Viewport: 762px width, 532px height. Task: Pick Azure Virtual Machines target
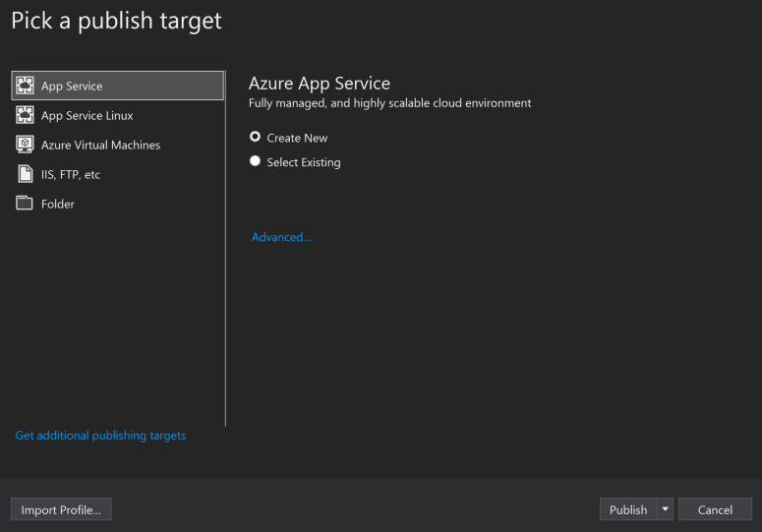pyautogui.click(x=118, y=145)
